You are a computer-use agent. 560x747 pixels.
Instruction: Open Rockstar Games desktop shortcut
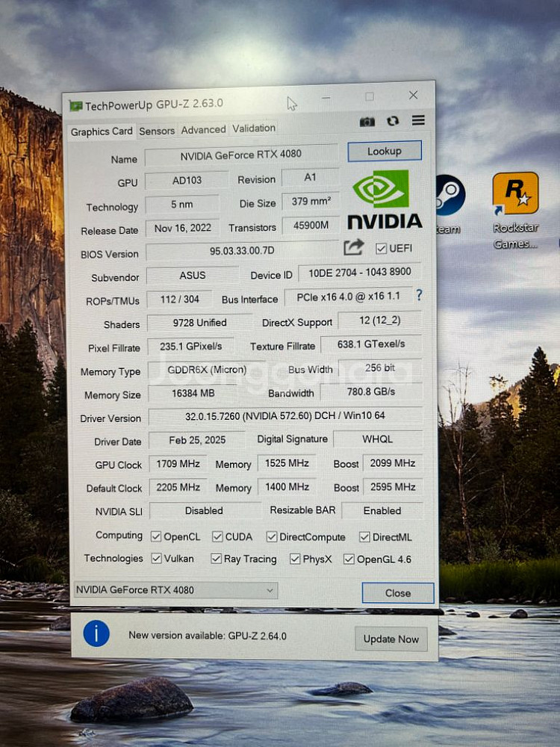click(x=516, y=210)
